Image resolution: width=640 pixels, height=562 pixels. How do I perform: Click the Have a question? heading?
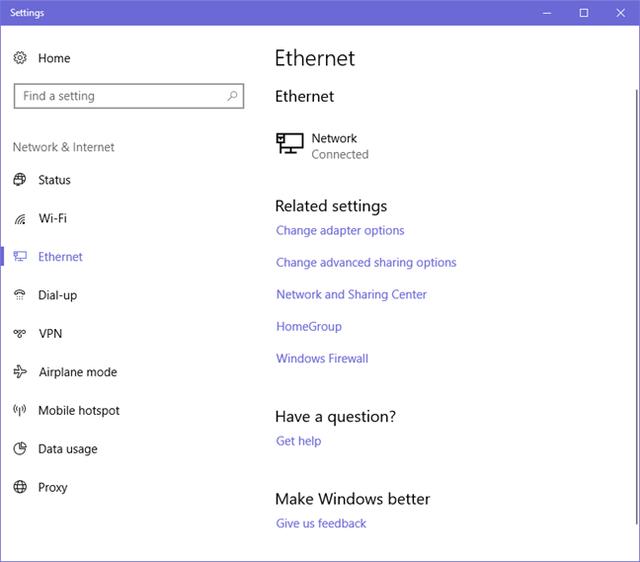(336, 417)
